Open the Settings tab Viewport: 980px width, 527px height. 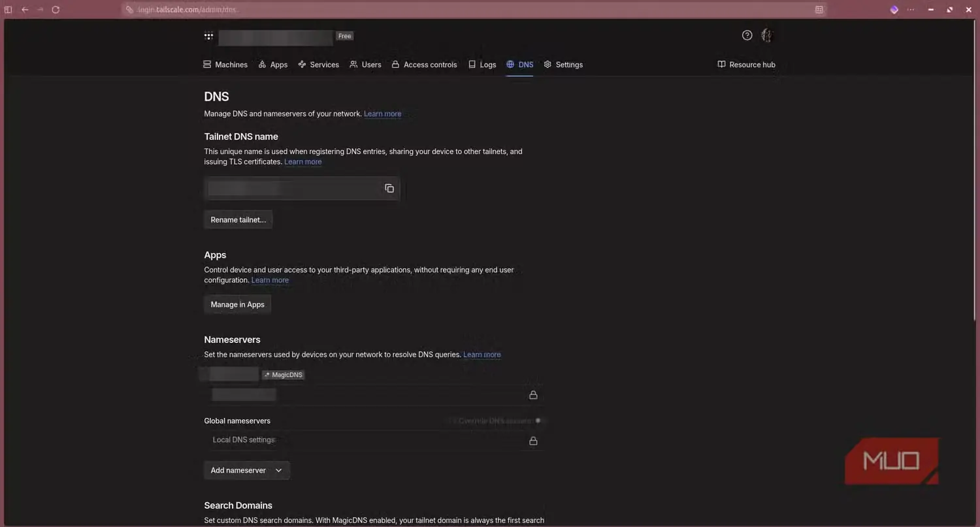563,65
